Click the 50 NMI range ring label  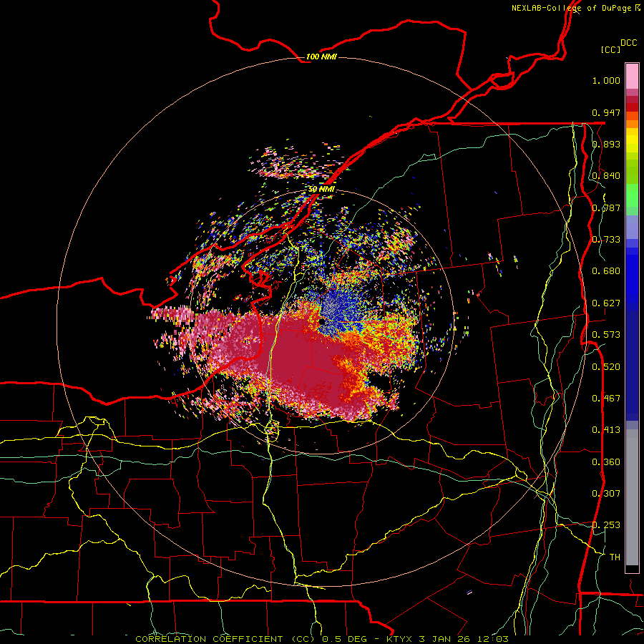tap(321, 189)
